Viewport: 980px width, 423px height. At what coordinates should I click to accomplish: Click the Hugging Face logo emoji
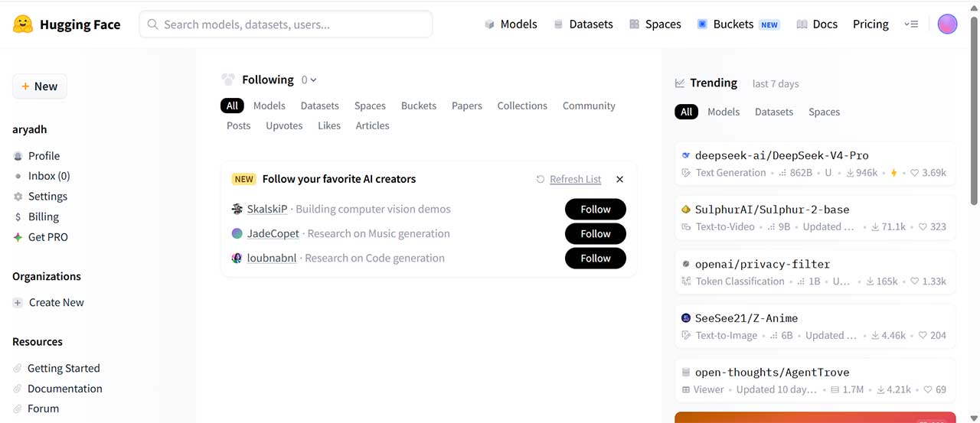[x=23, y=24]
